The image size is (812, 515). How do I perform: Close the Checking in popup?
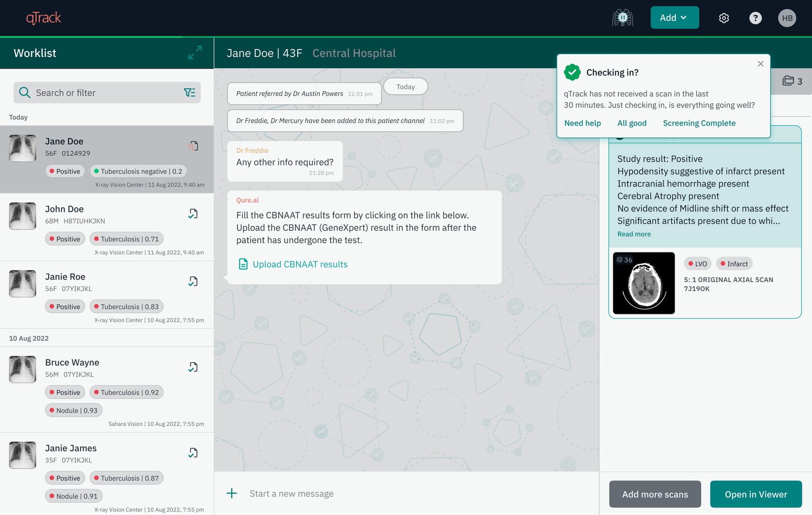point(760,64)
